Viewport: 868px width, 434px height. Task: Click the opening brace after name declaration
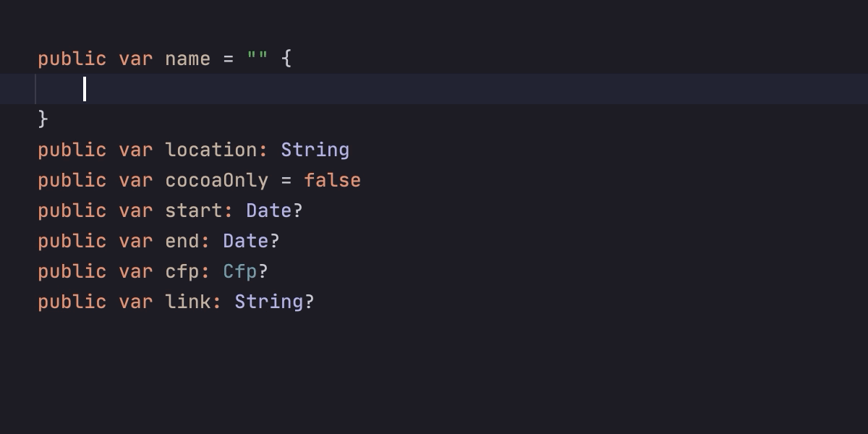point(286,59)
